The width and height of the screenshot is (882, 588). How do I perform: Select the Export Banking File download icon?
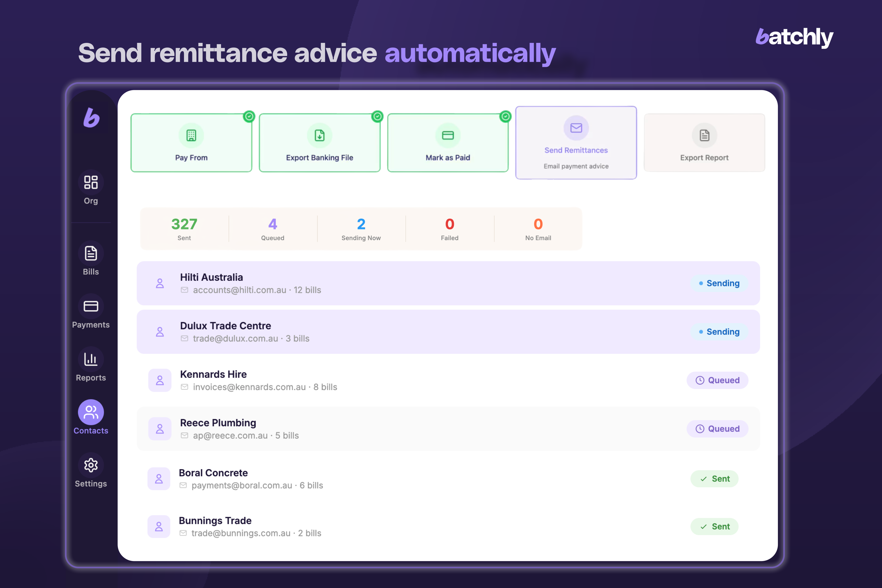319,135
